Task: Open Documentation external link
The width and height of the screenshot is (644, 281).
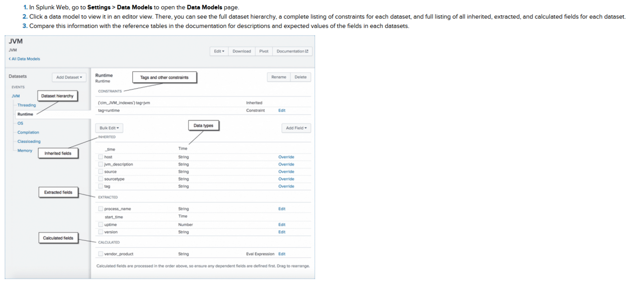Action: [x=293, y=51]
